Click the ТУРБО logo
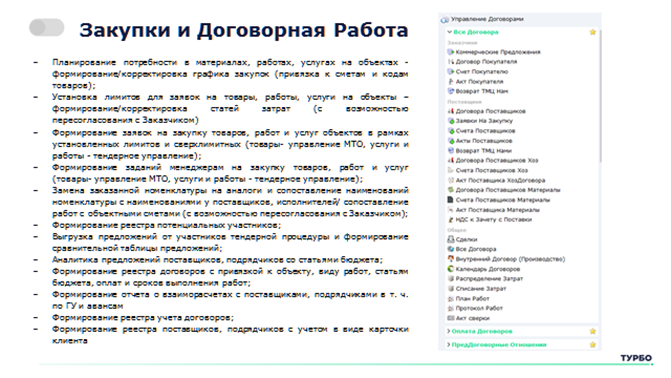Image resolution: width=671 pixels, height=378 pixels. click(636, 358)
